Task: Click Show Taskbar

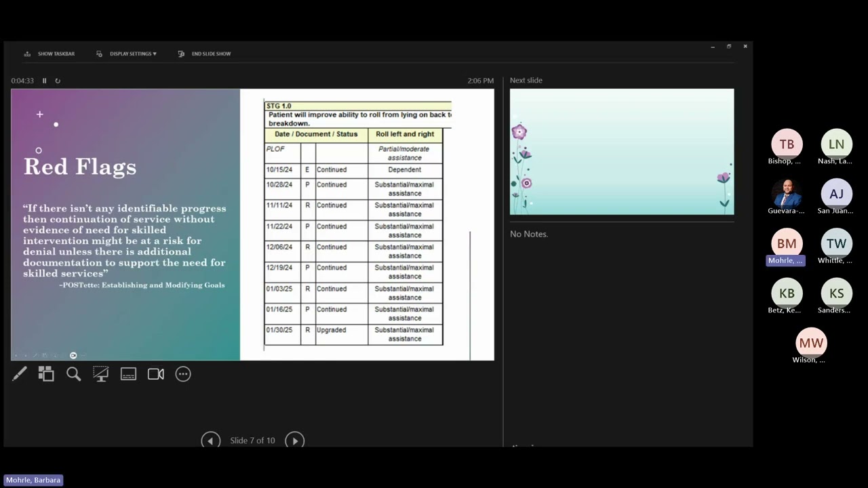Action: tap(50, 54)
